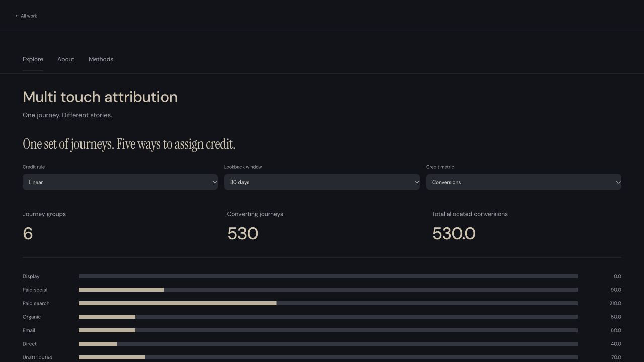Click the Paid social channel bar

[328, 290]
